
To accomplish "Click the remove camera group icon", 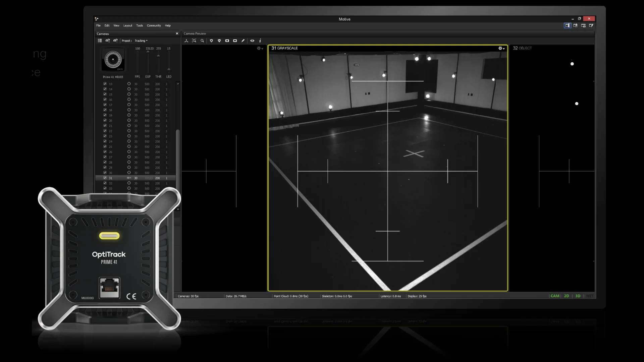I will coord(115,41).
